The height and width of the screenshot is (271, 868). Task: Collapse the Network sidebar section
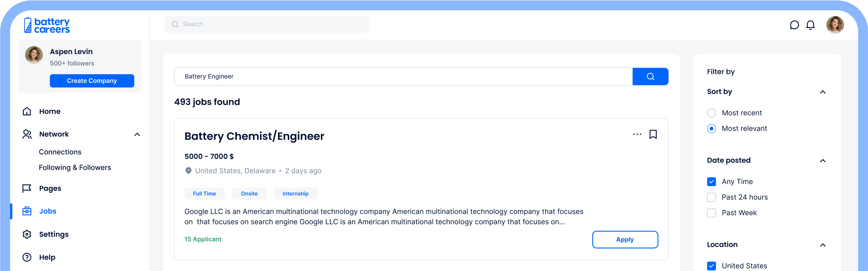pos(137,134)
